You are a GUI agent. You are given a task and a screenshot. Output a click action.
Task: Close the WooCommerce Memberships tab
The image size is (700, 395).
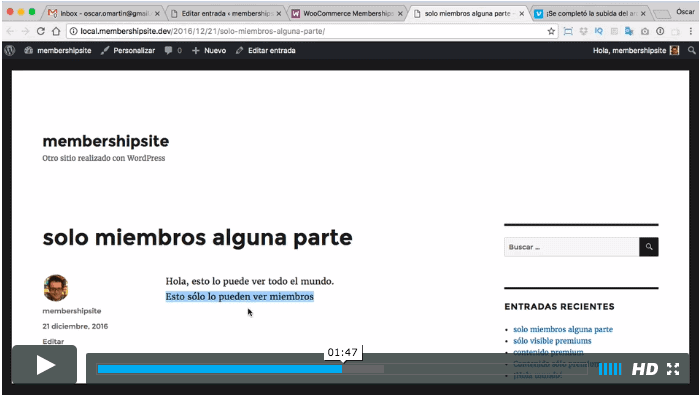pos(400,14)
